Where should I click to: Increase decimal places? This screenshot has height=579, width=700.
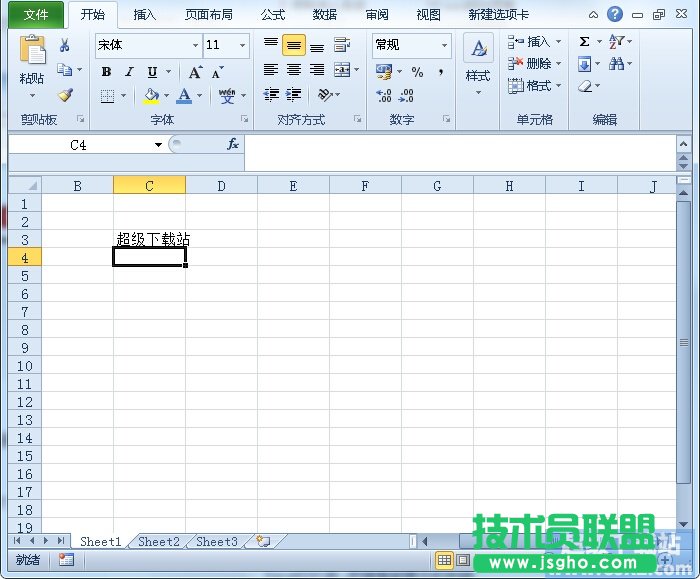tap(384, 96)
